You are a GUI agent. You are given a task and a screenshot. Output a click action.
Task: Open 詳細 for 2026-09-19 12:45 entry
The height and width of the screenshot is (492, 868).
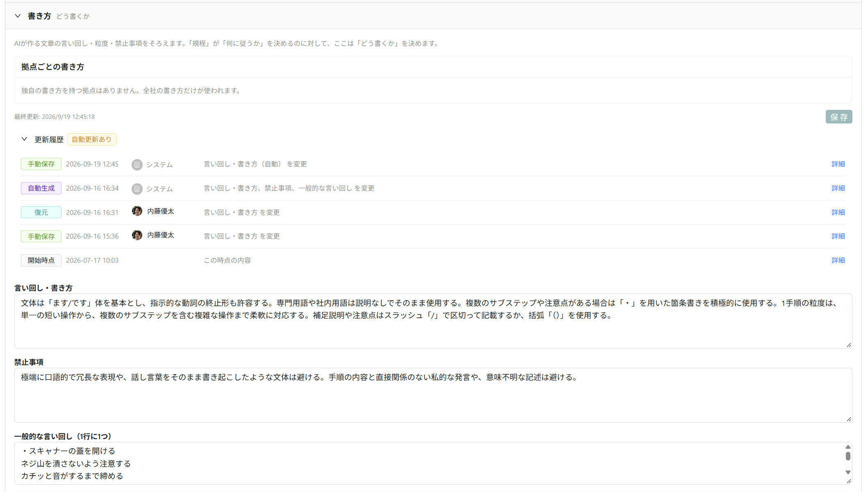tap(838, 164)
